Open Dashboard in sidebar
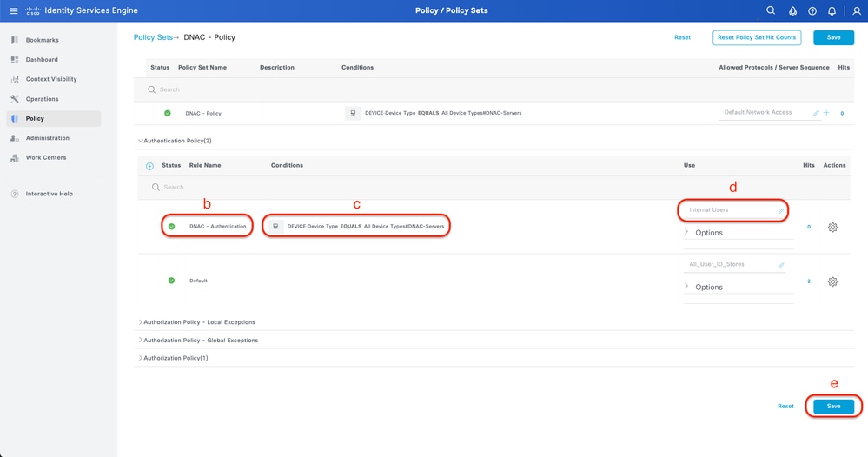Screen dimensions: 868x457 tap(42, 59)
